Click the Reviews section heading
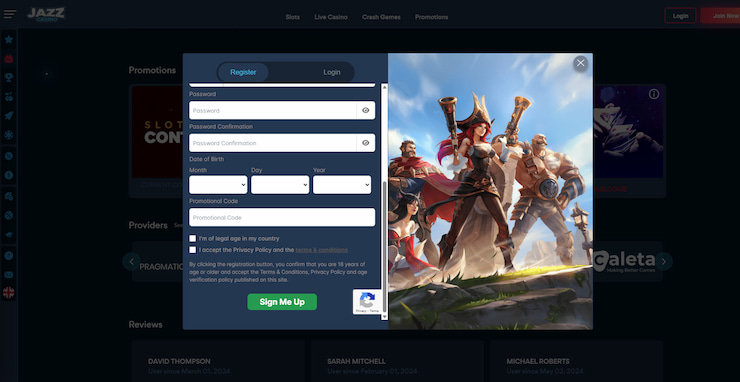 point(145,325)
